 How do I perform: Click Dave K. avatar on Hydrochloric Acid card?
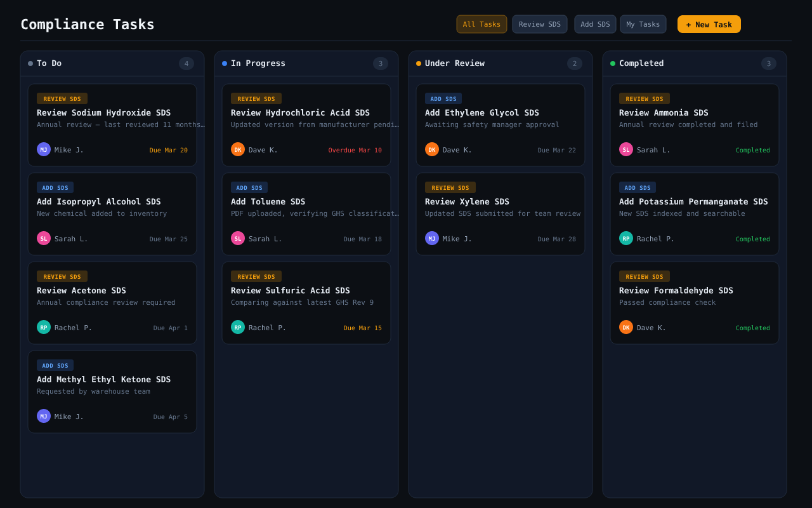pyautogui.click(x=238, y=149)
